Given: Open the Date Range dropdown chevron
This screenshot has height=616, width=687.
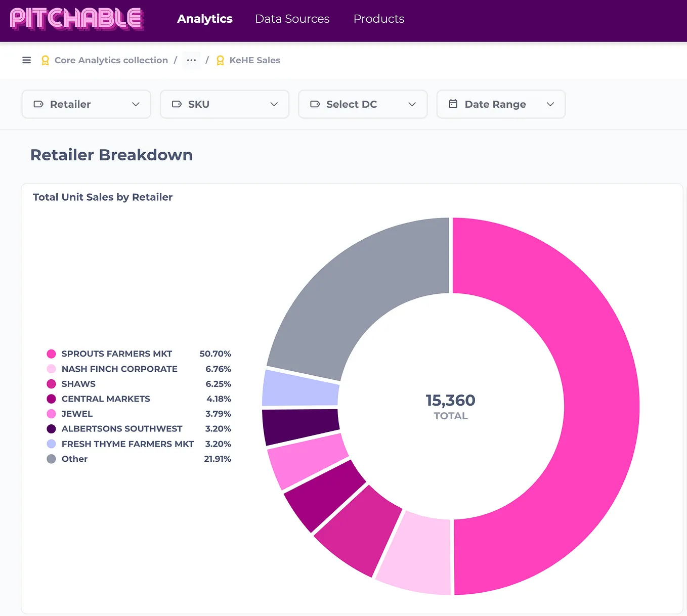Looking at the screenshot, I should click(550, 104).
